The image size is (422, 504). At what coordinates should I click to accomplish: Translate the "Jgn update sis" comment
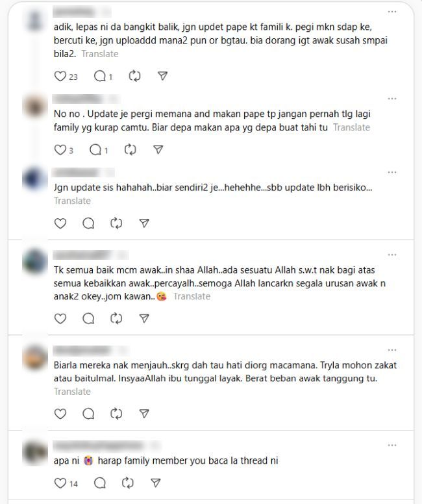[x=72, y=201]
